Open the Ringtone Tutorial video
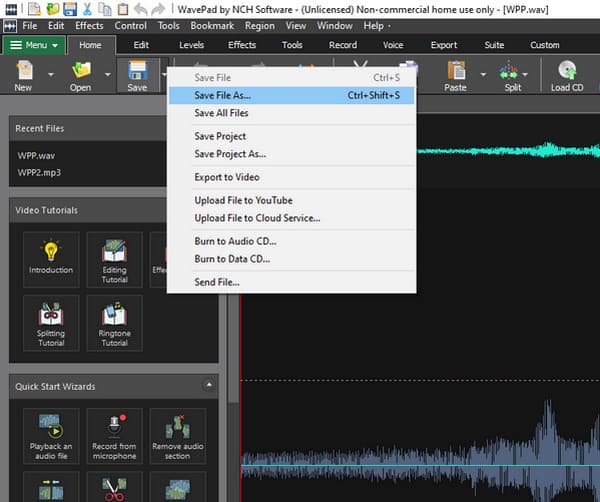Image resolution: width=600 pixels, height=502 pixels. (x=114, y=323)
